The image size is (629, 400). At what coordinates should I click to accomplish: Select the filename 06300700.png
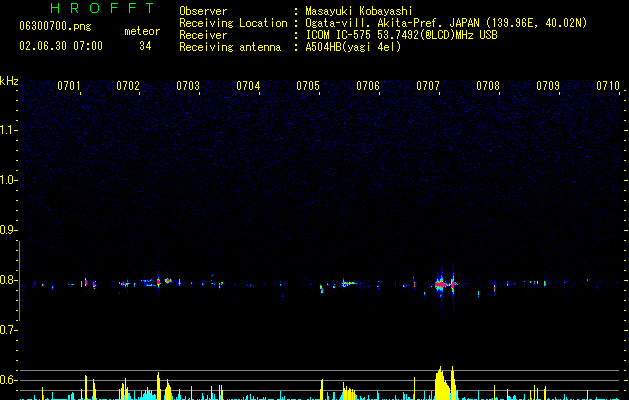(55, 27)
